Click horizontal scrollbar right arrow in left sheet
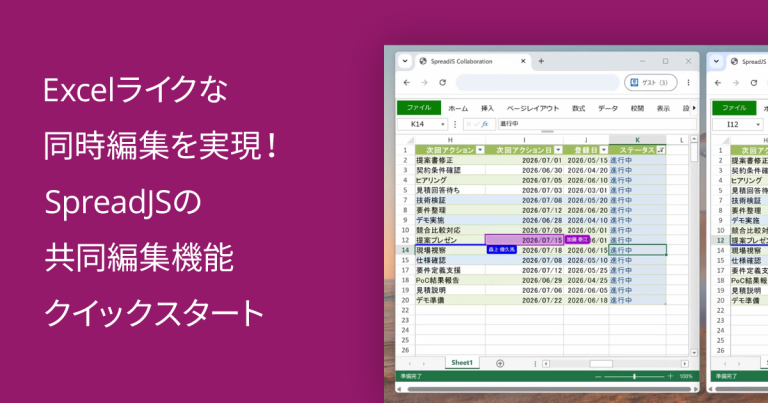The height and width of the screenshot is (403, 768). coord(685,364)
